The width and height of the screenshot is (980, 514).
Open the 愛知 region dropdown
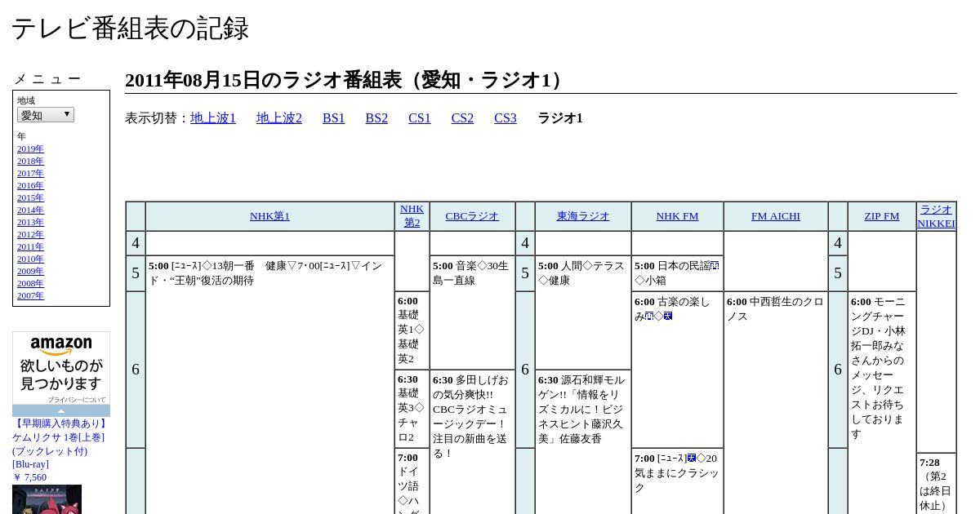coord(46,115)
